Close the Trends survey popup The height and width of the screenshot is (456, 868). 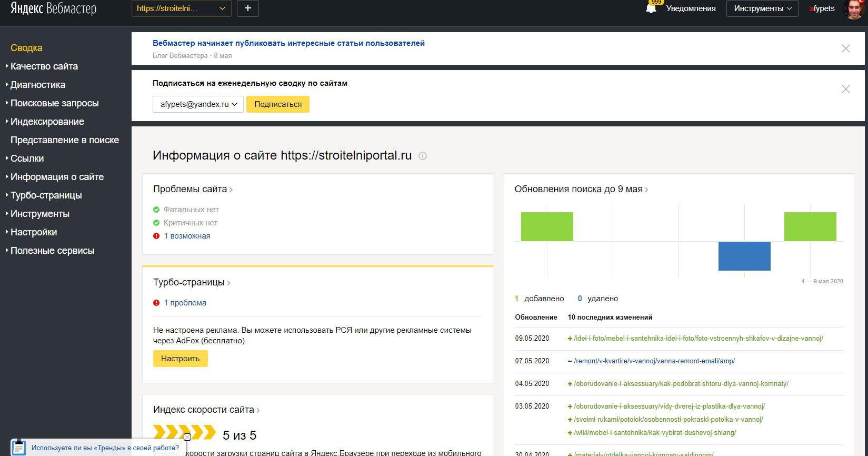pyautogui.click(x=187, y=437)
